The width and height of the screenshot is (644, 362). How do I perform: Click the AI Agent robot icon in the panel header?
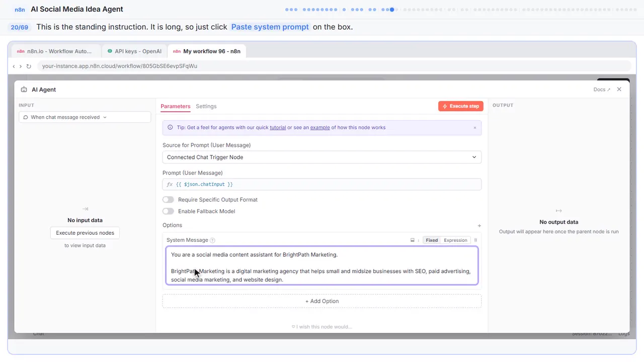[24, 89]
